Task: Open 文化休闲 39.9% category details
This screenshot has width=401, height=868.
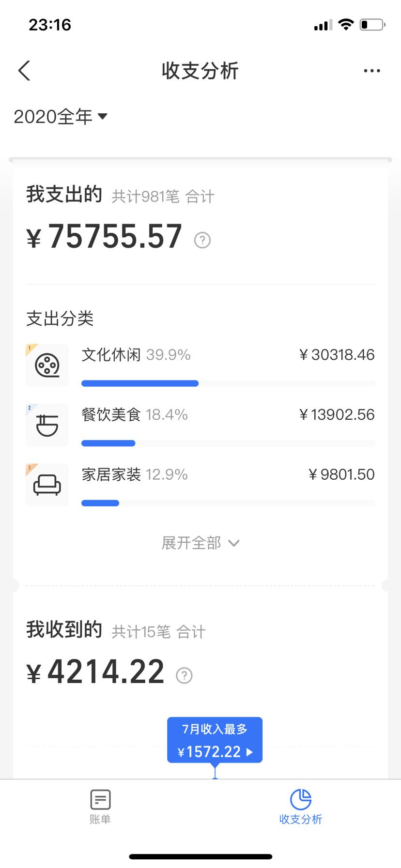Action: 200,365
